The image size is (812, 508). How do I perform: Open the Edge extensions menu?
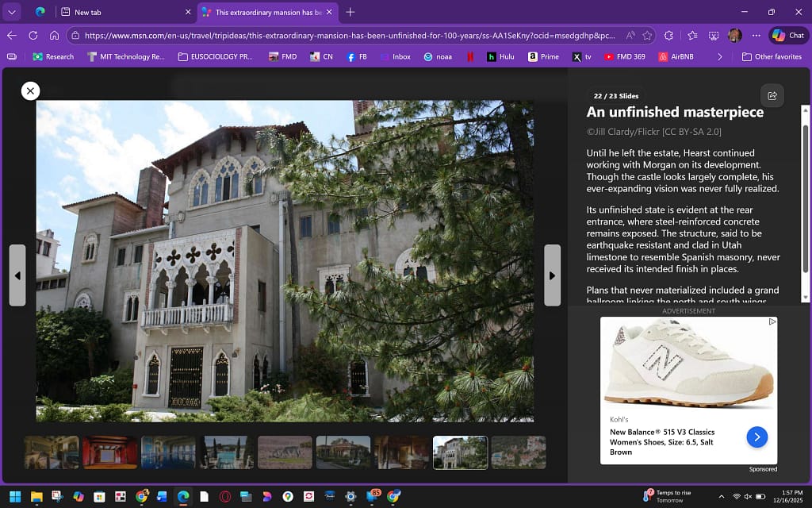click(668, 36)
